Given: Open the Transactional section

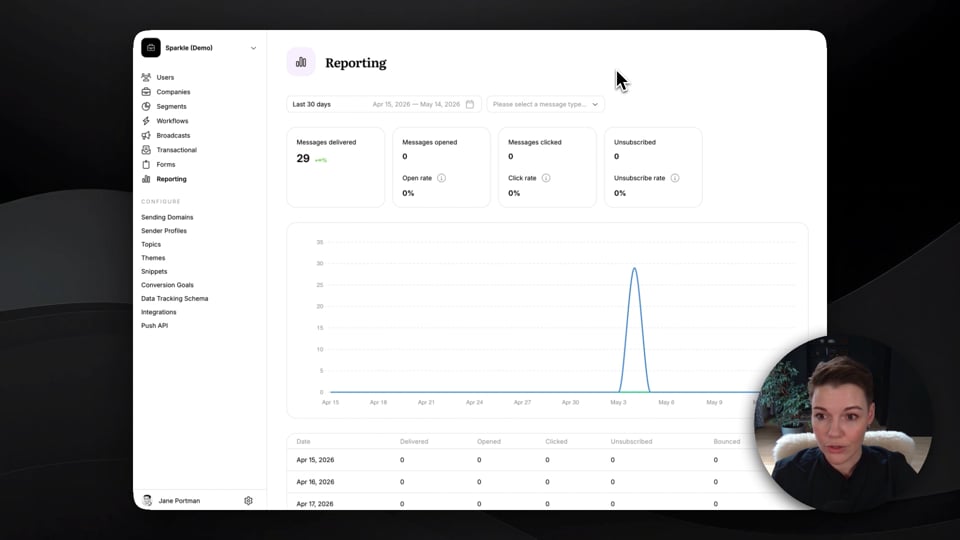Looking at the screenshot, I should click(x=176, y=150).
